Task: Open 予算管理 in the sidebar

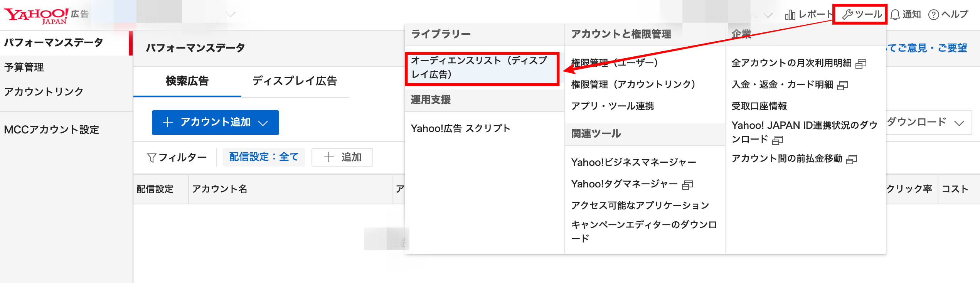Action: 24,67
